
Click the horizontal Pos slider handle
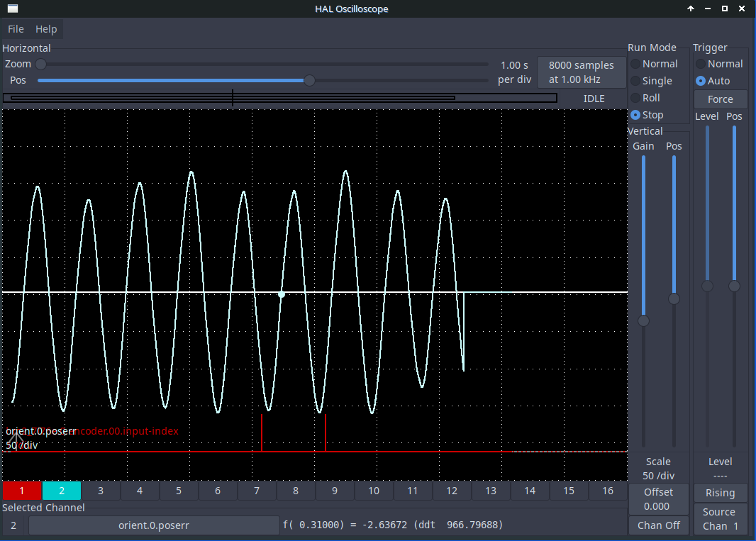click(x=309, y=81)
